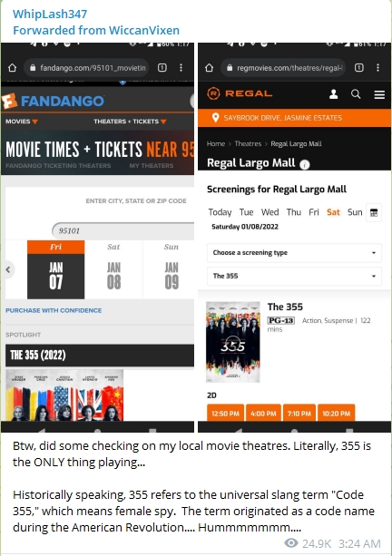392x556 pixels.
Task: Tap the home icon in the Fandango browser
Action: pyautogui.click(x=13, y=68)
